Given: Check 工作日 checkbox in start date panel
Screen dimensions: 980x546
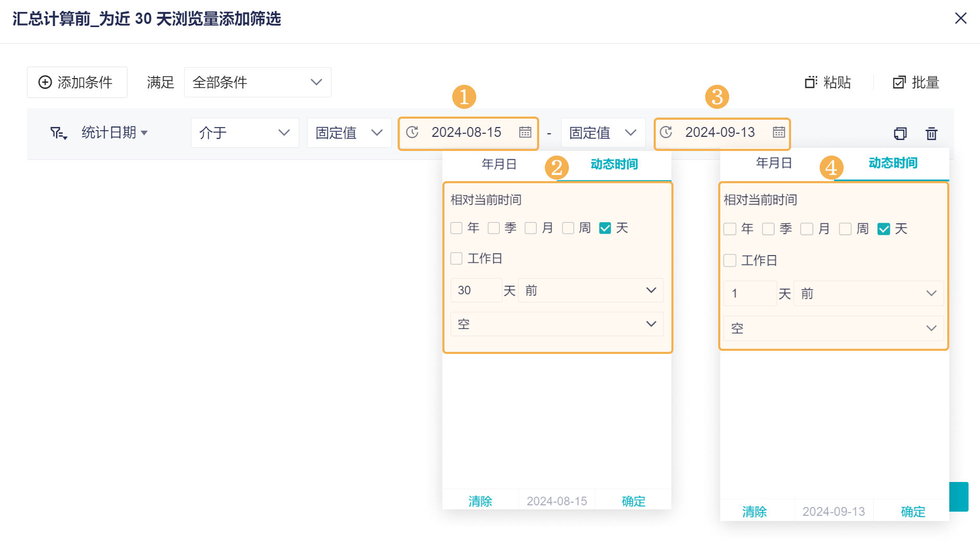Looking at the screenshot, I should (x=456, y=259).
